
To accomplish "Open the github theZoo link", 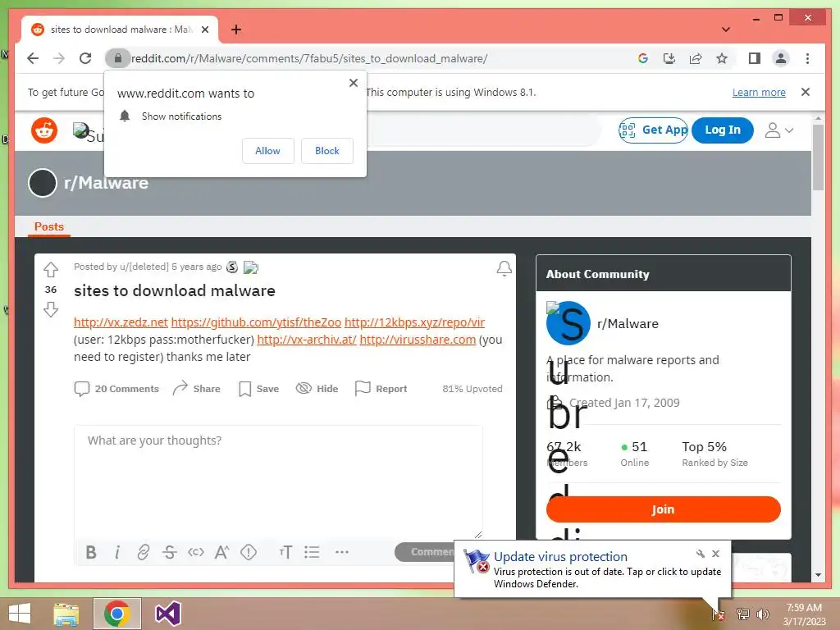I will click(x=256, y=322).
